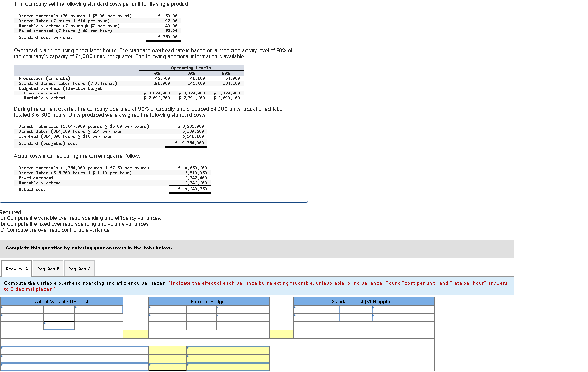Image resolution: width=588 pixels, height=372 pixels.
Task: Select first-row right cell under Standard Cost (VOH applied)
Action: [x=403, y=310]
